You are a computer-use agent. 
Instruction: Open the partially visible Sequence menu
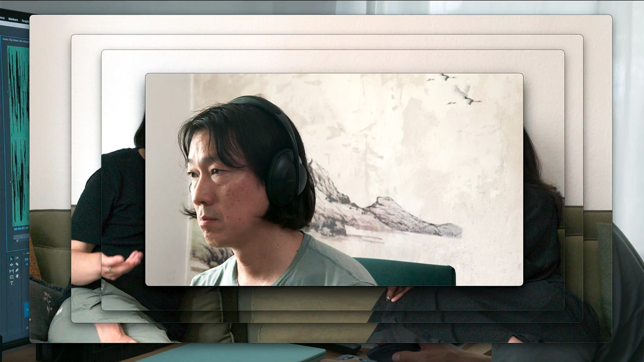point(2,18)
